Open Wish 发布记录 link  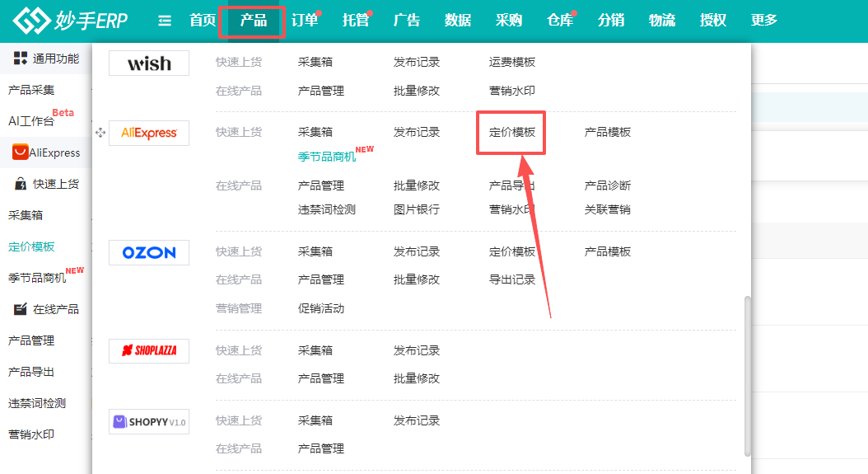click(x=417, y=62)
